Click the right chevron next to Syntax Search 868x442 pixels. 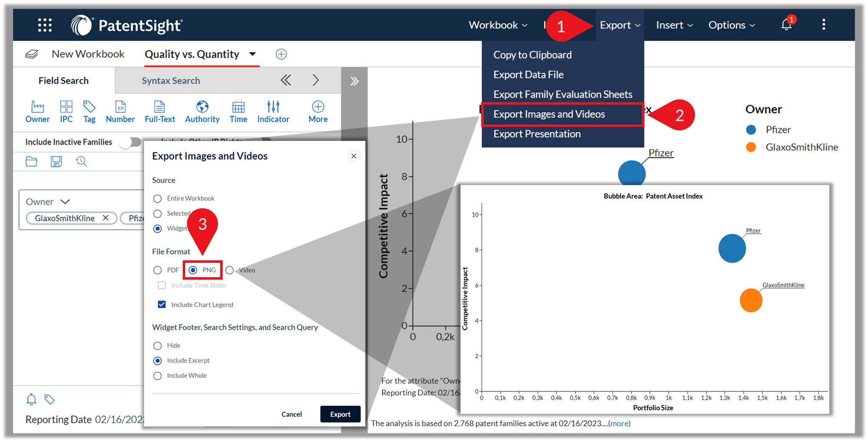(316, 80)
